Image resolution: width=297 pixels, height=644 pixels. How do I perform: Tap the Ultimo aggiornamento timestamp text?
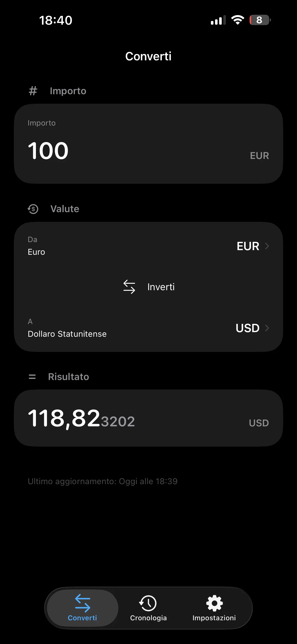[x=102, y=481]
